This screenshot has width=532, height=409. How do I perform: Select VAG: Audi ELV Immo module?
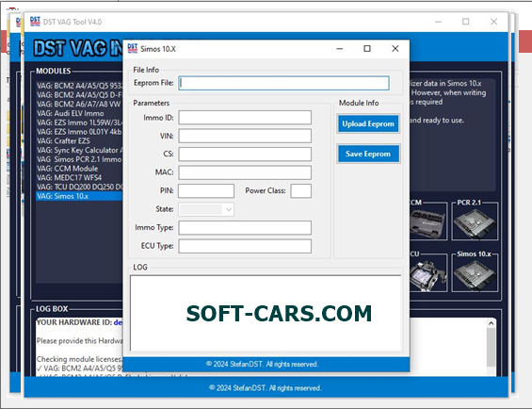79,113
